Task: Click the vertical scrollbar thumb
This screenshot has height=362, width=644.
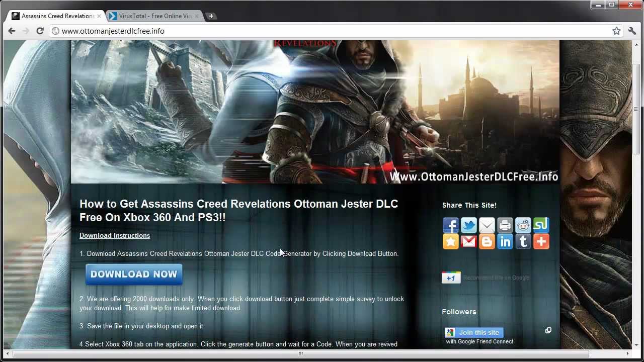Action: tap(636, 108)
